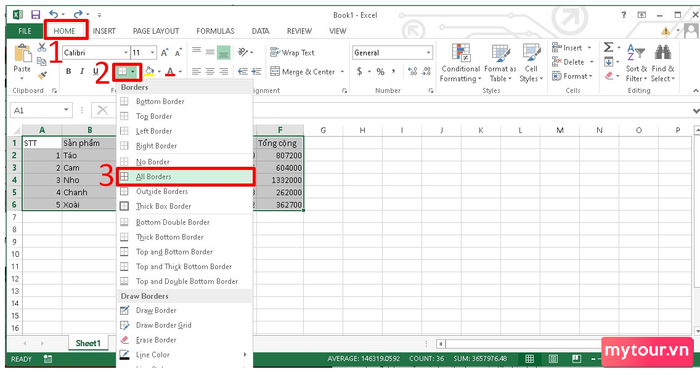
Task: Click the Wrap Text button
Action: (x=292, y=53)
